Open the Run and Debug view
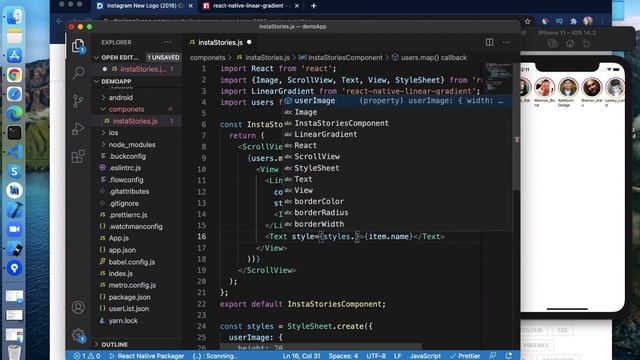Viewport: 640px width, 360px height. click(x=78, y=129)
